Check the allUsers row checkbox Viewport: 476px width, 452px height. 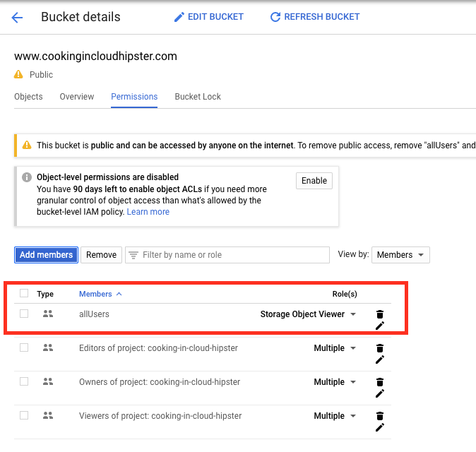[x=24, y=314]
